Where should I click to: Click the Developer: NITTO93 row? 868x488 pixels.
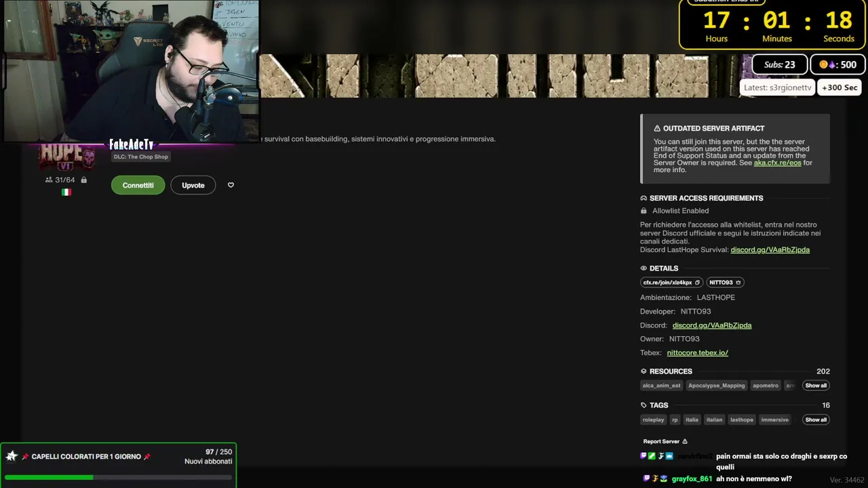(x=675, y=312)
